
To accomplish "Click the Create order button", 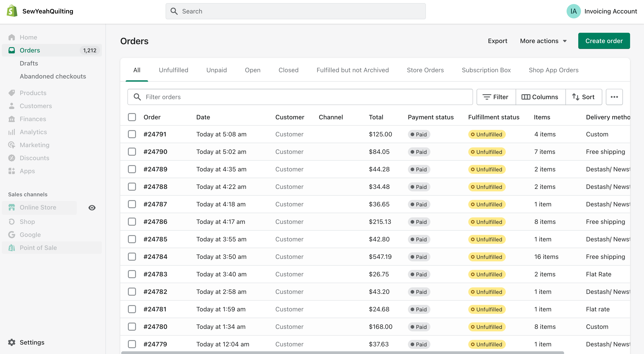I will (x=604, y=41).
